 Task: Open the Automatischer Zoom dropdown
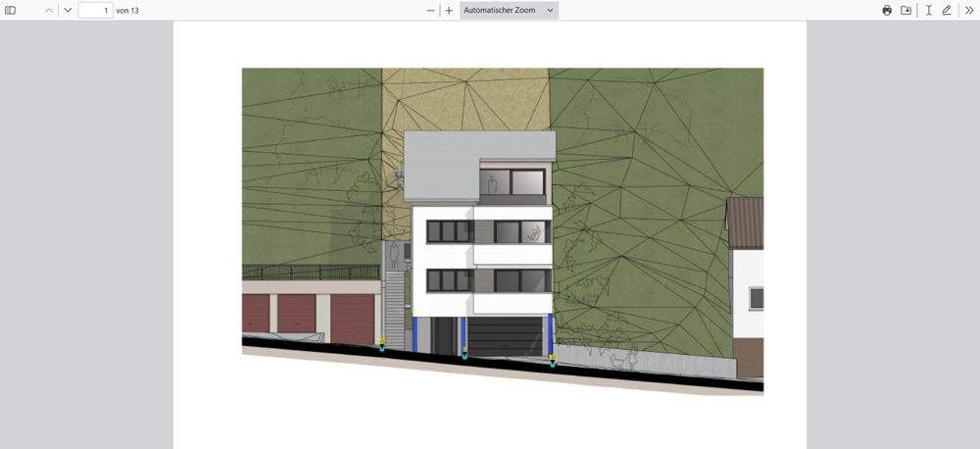[509, 10]
